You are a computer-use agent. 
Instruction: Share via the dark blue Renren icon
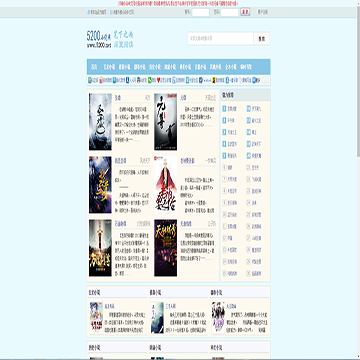tap(128, 80)
